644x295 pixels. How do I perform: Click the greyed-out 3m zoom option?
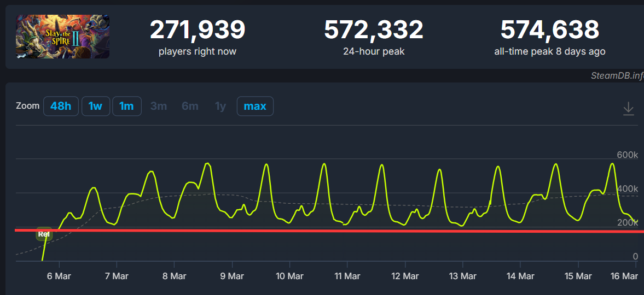click(159, 106)
